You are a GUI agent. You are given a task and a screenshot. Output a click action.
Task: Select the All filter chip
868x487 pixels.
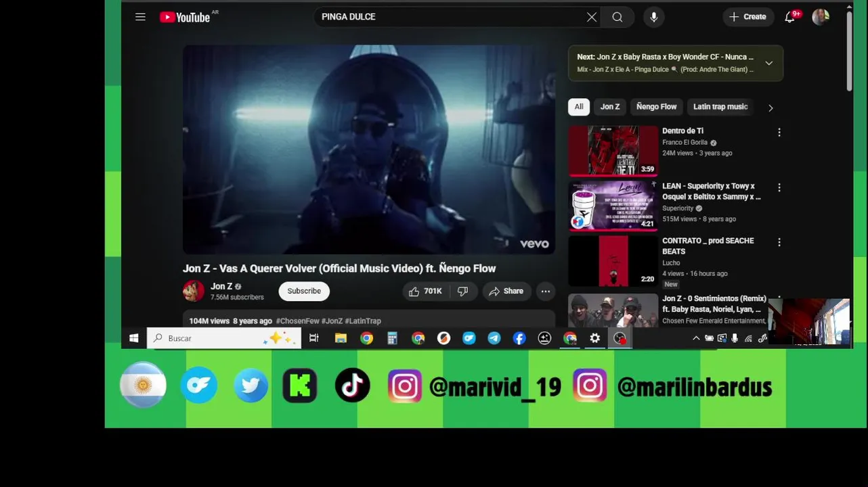click(579, 107)
